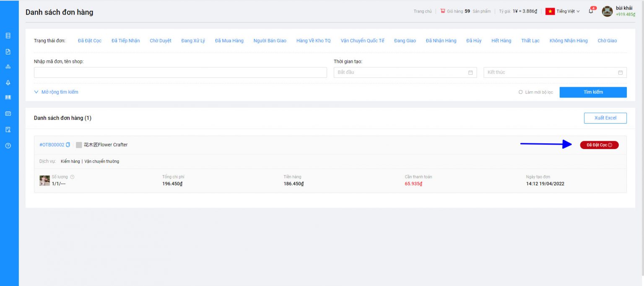
Task: Select the Hàng Về Kho TQ filter
Action: coord(314,41)
